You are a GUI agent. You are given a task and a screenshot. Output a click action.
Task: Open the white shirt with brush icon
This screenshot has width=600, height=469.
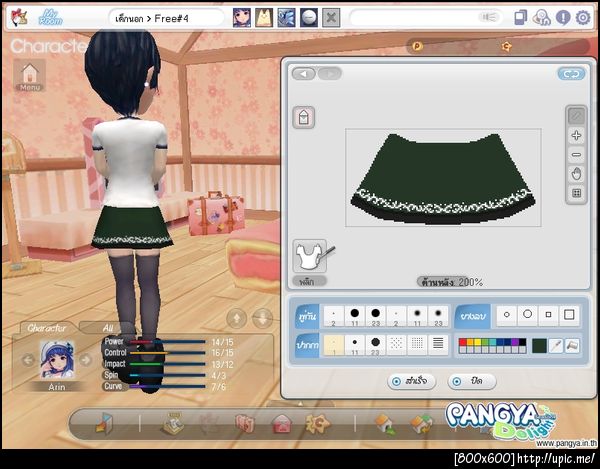point(312,256)
